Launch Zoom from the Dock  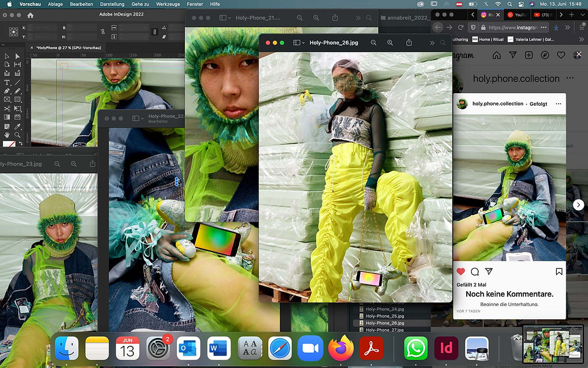point(310,349)
